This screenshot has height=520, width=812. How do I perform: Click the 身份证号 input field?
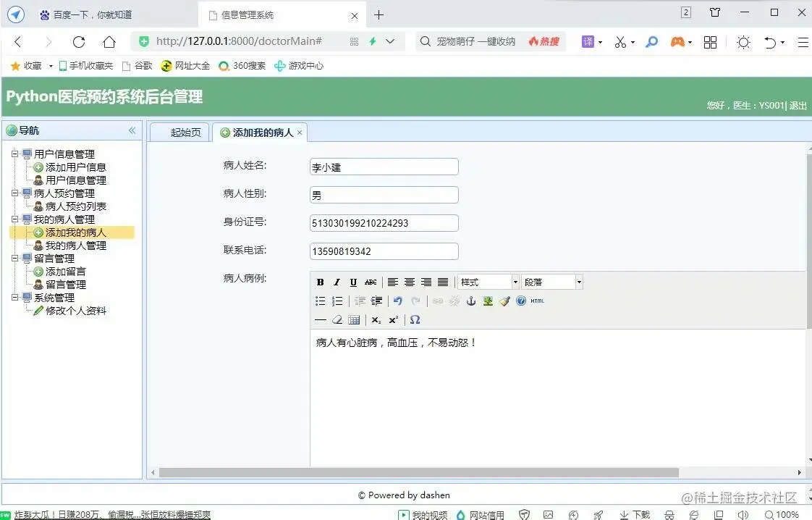[384, 223]
